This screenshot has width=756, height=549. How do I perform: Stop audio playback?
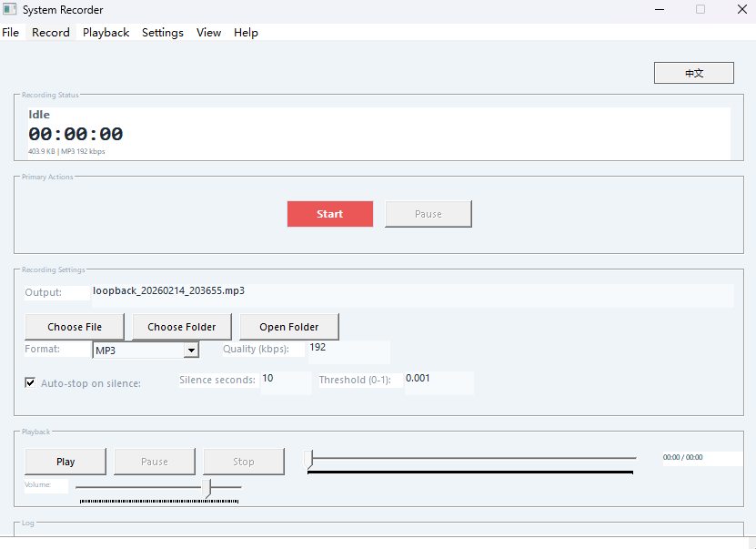243,462
